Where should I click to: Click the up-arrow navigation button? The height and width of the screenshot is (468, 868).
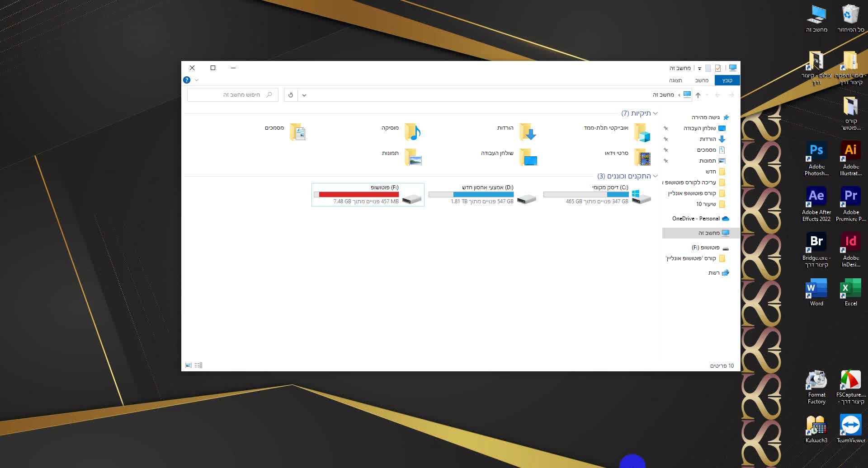click(x=698, y=95)
